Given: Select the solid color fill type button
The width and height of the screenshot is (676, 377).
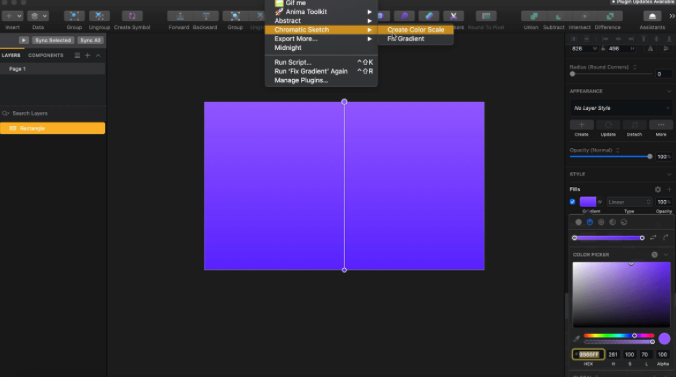Looking at the screenshot, I should click(579, 222).
